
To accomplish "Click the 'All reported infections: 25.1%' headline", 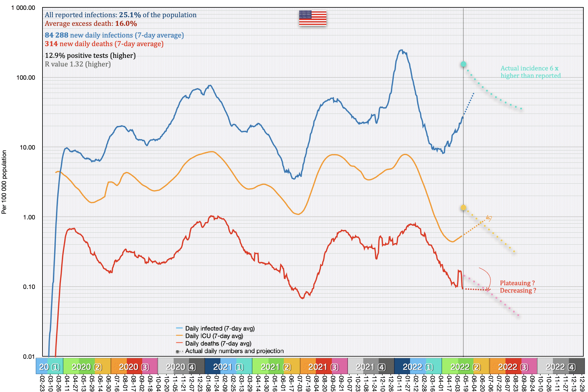I will (120, 15).
